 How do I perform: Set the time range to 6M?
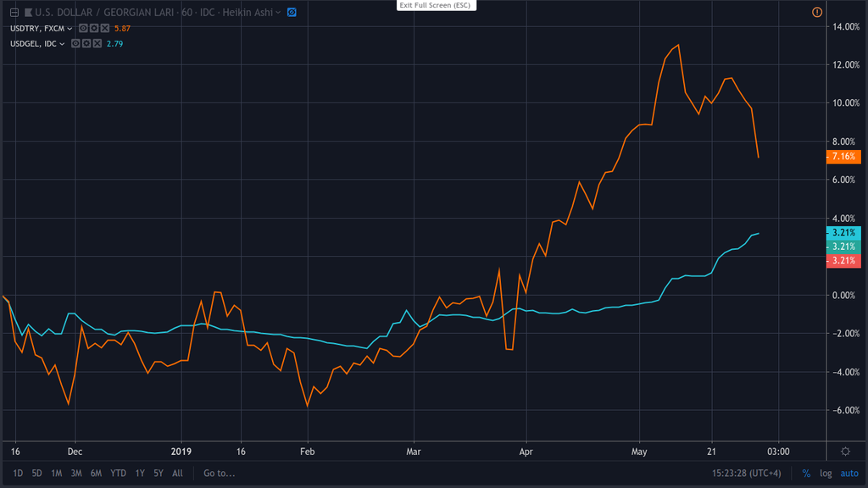click(x=97, y=473)
